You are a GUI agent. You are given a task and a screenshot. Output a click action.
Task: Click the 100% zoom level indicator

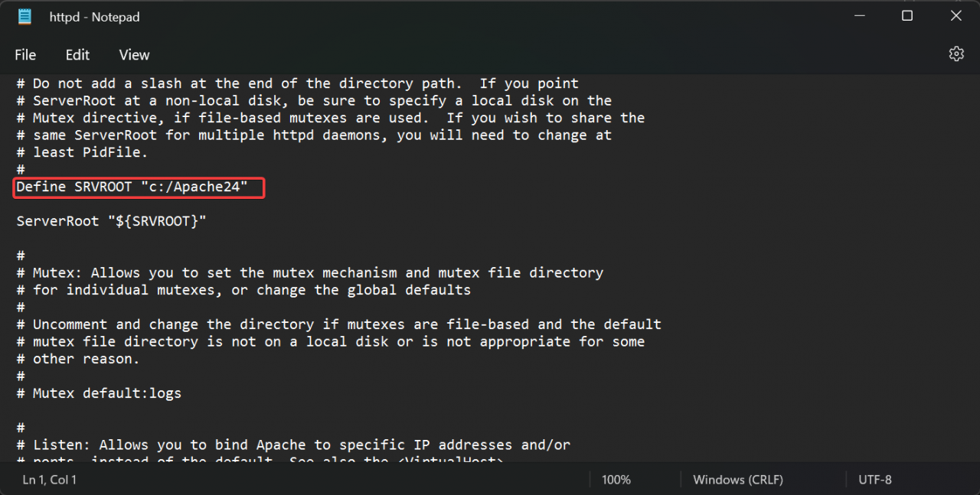tap(616, 480)
